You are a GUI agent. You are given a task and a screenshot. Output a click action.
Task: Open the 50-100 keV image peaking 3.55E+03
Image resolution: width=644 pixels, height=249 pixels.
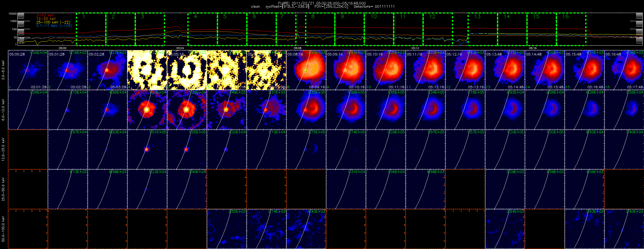click(227, 229)
